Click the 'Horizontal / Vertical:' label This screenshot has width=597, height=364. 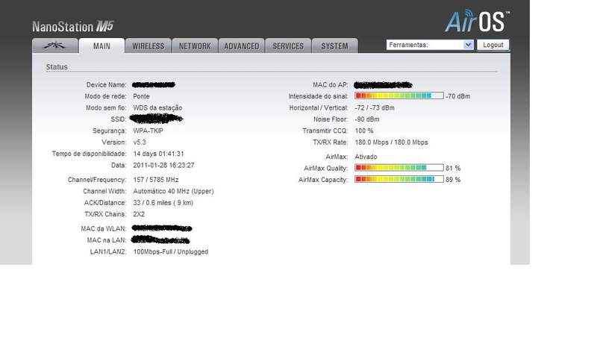tap(319, 107)
